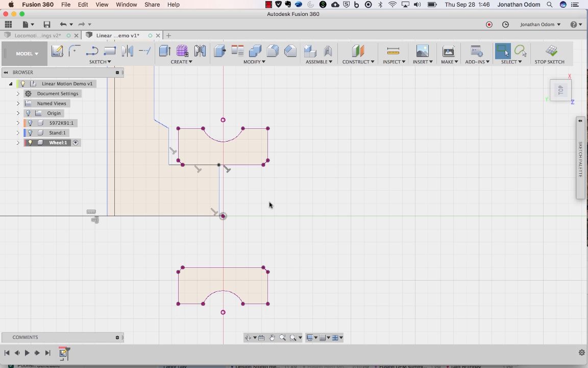
Task: Click the Paint Select icon
Action: [521, 51]
